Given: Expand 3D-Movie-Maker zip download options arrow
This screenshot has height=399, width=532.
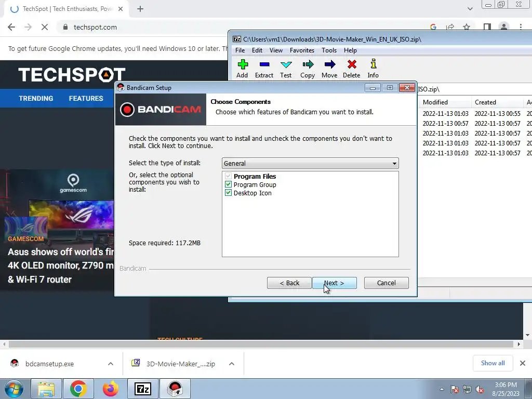Looking at the screenshot, I should click(x=232, y=364).
